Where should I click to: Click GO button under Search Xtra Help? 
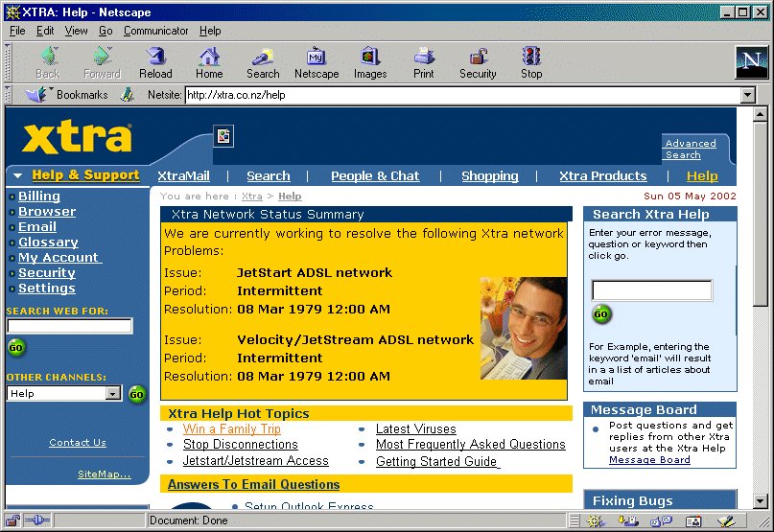click(601, 313)
